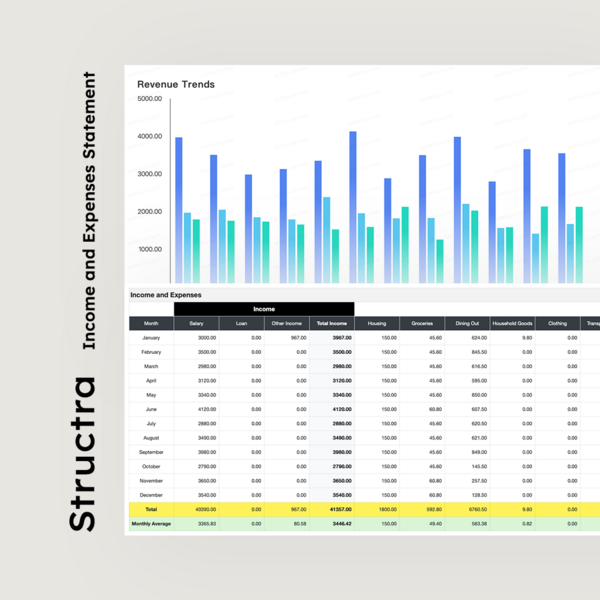Click the 5000.00 chart axis label
Image resolution: width=600 pixels, height=600 pixels.
pyautogui.click(x=150, y=99)
